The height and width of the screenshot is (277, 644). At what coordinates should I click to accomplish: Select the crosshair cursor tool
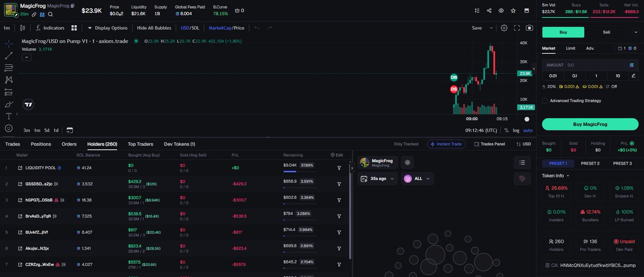(9, 43)
